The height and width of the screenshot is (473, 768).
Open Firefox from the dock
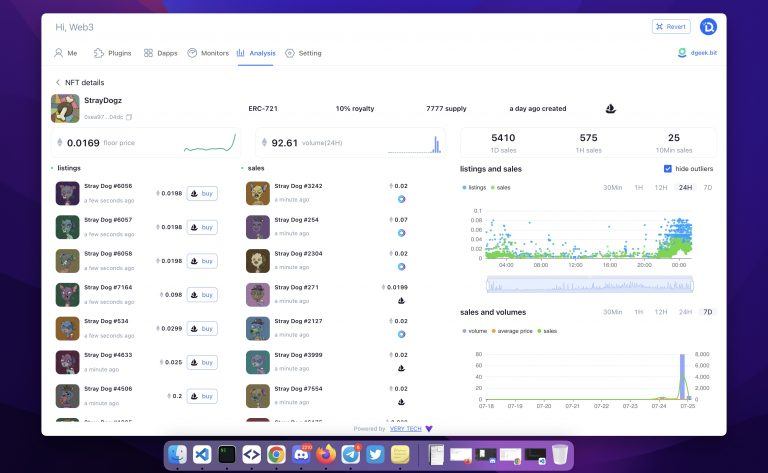(326, 455)
